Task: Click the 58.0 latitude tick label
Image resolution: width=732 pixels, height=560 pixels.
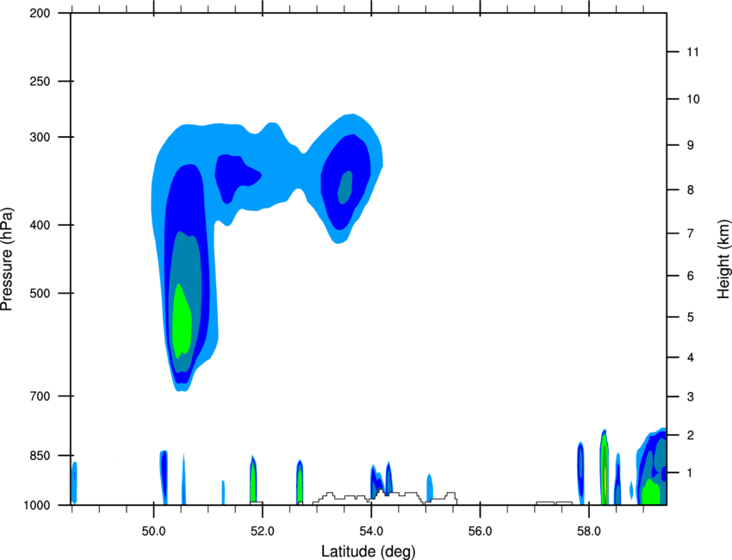Action: [x=589, y=532]
